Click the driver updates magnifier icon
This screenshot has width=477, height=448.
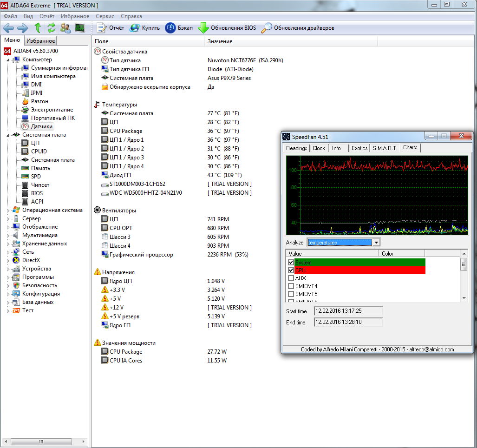coord(266,28)
